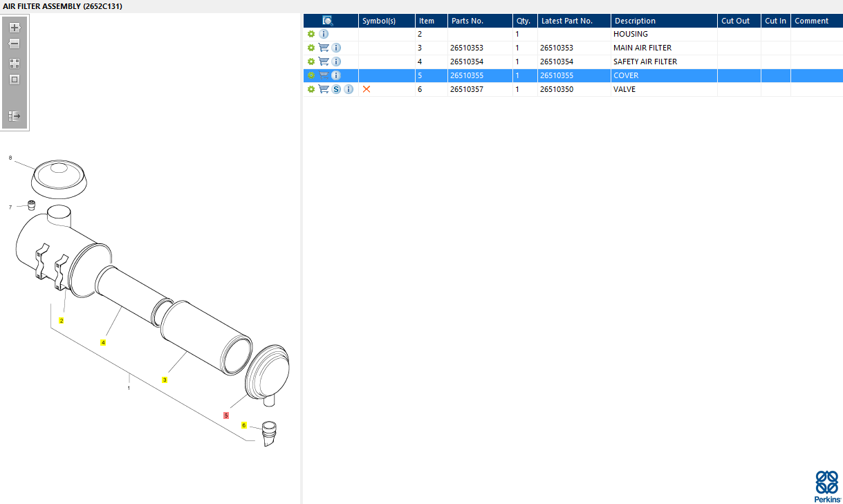Screen dimensions: 843x504
Task: Click the four-squares grid view icon
Action: click(x=15, y=63)
